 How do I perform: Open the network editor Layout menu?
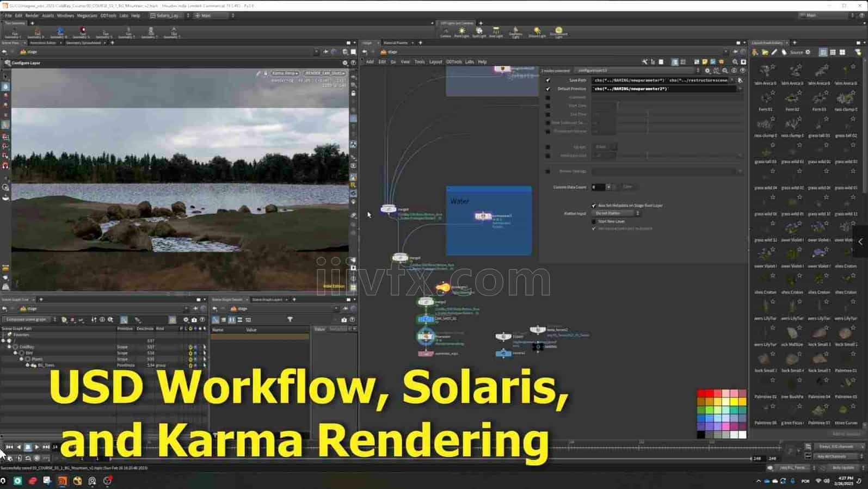pyautogui.click(x=435, y=62)
